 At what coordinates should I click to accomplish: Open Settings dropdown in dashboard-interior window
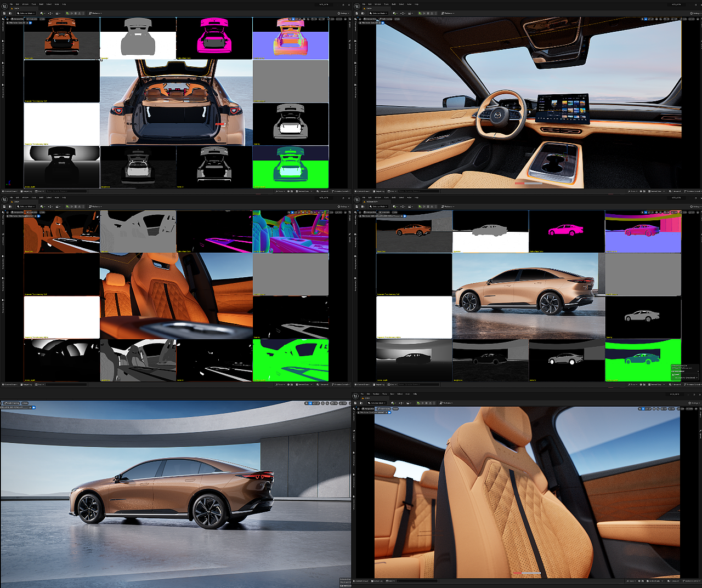click(695, 13)
